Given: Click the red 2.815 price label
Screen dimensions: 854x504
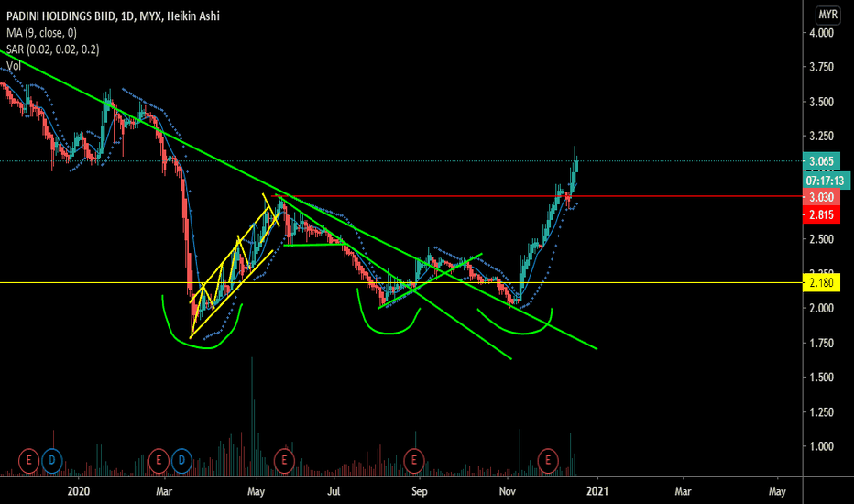Looking at the screenshot, I should pyautogui.click(x=821, y=214).
